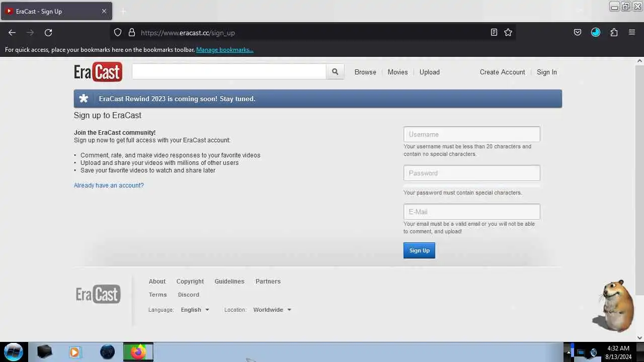Open a new tab with plus icon
The height and width of the screenshot is (362, 644).
click(123, 11)
